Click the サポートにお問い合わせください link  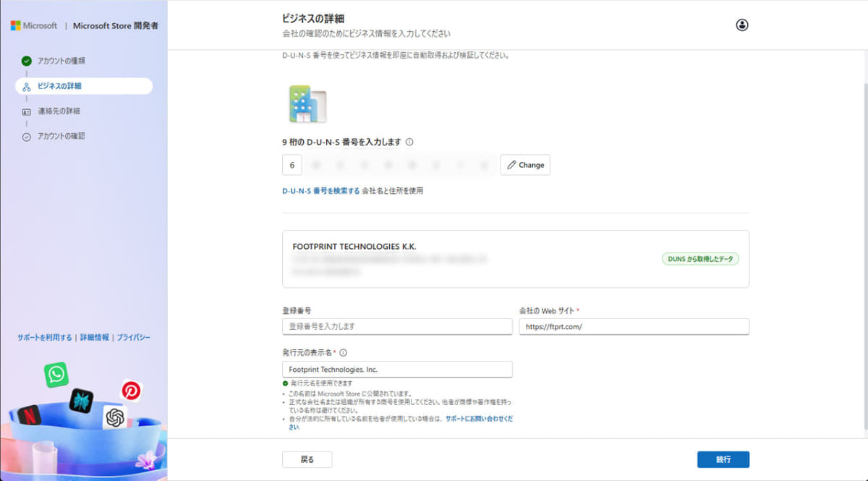[x=478, y=419]
